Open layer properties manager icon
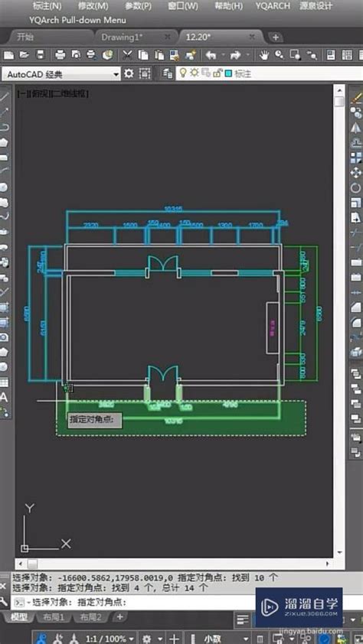The image size is (363, 644). click(167, 74)
